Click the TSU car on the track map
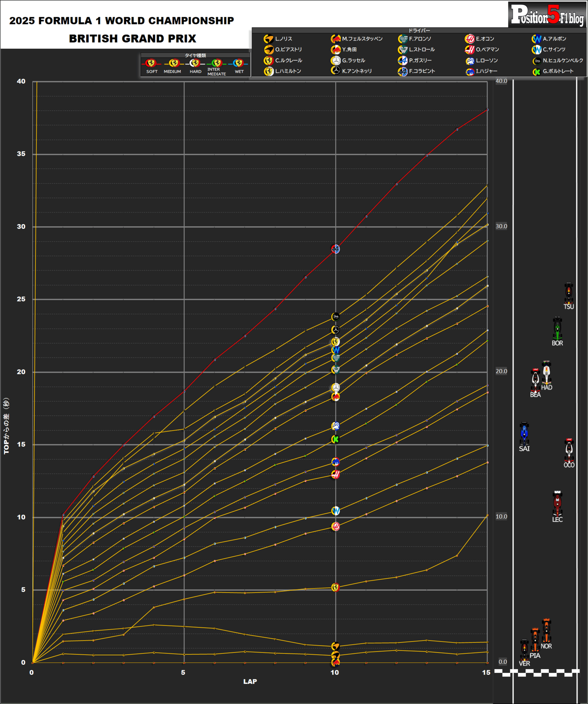This screenshot has width=588, height=704. 568,293
